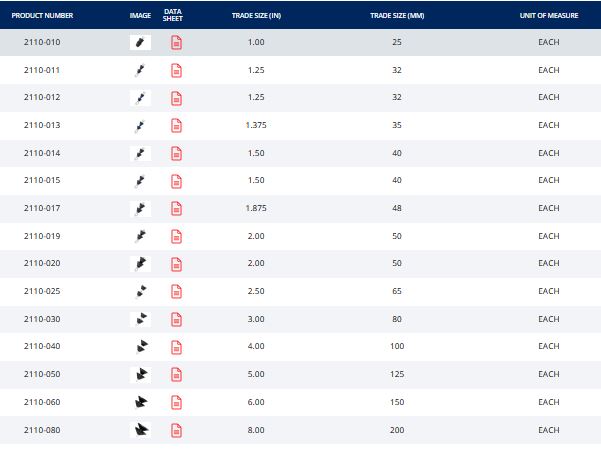The image size is (601, 451).
Task: Show product image for 2110-050
Action: pyautogui.click(x=140, y=374)
